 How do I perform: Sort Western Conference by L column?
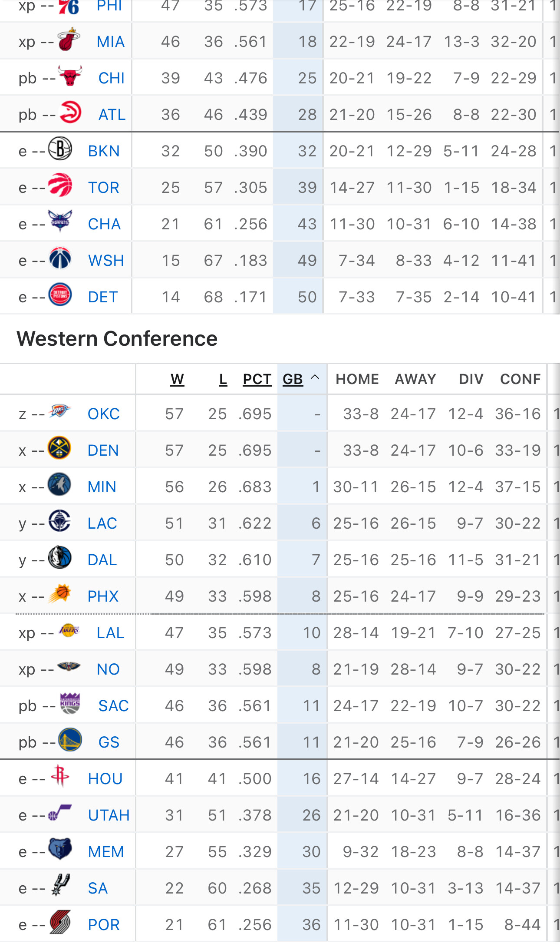[223, 379]
